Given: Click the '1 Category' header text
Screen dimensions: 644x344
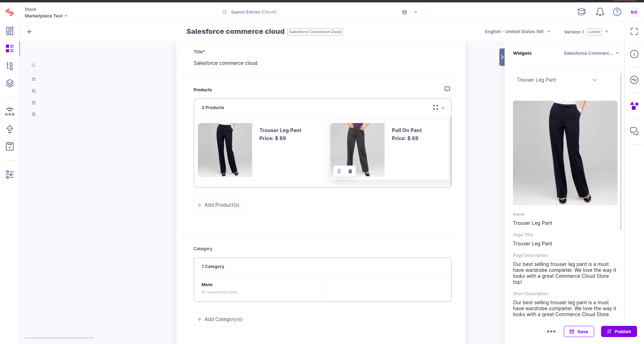Looking at the screenshot, I should (213, 267).
